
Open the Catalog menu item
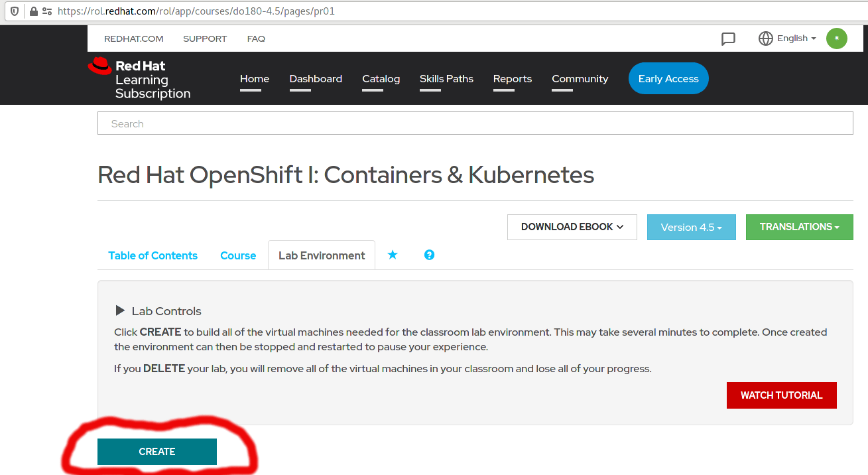point(381,78)
